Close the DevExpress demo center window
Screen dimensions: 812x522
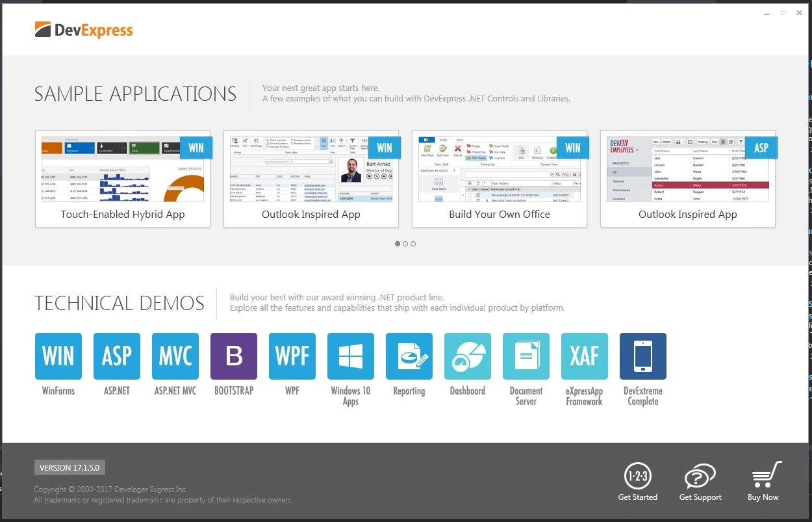(799, 12)
